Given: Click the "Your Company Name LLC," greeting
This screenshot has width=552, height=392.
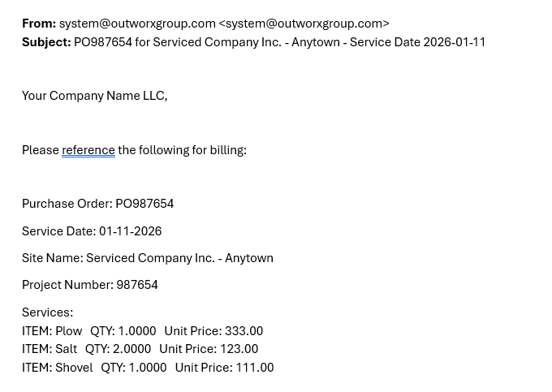Looking at the screenshot, I should pyautogui.click(x=94, y=96).
